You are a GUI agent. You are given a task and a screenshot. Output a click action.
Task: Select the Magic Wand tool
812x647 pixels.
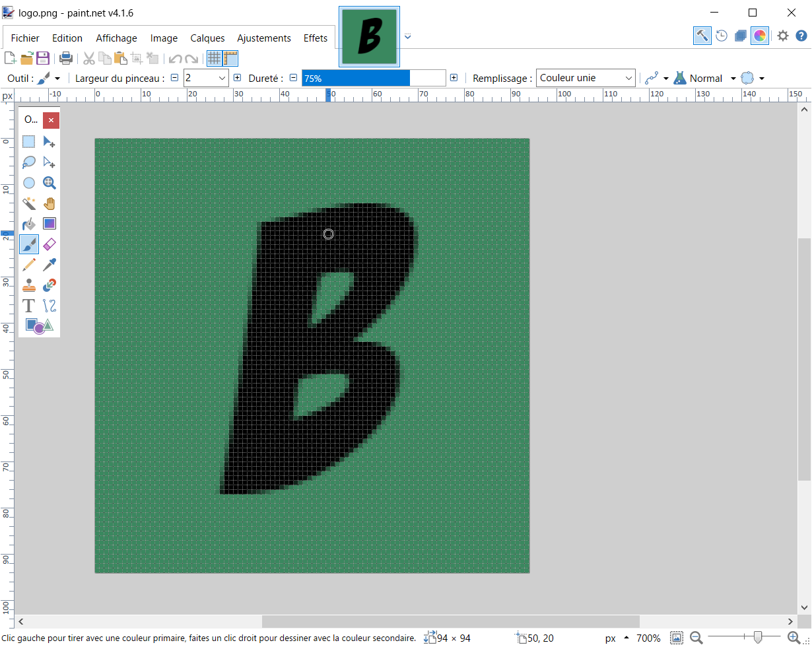pos(28,203)
